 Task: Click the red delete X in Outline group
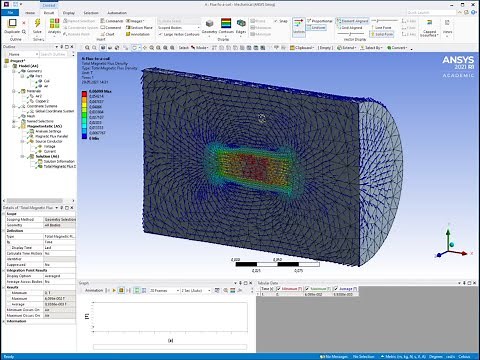point(24,23)
